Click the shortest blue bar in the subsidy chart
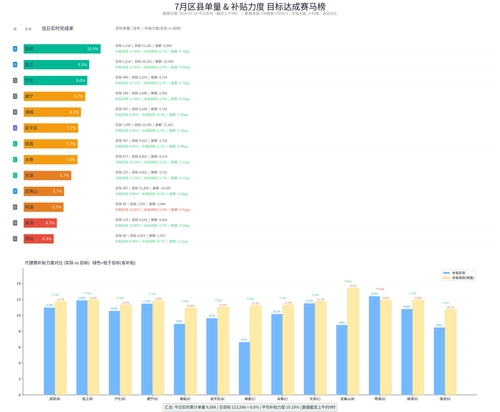 tap(244, 368)
